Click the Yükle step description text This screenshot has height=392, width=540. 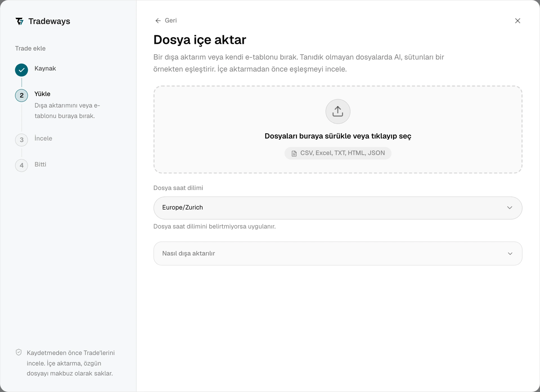point(67,111)
